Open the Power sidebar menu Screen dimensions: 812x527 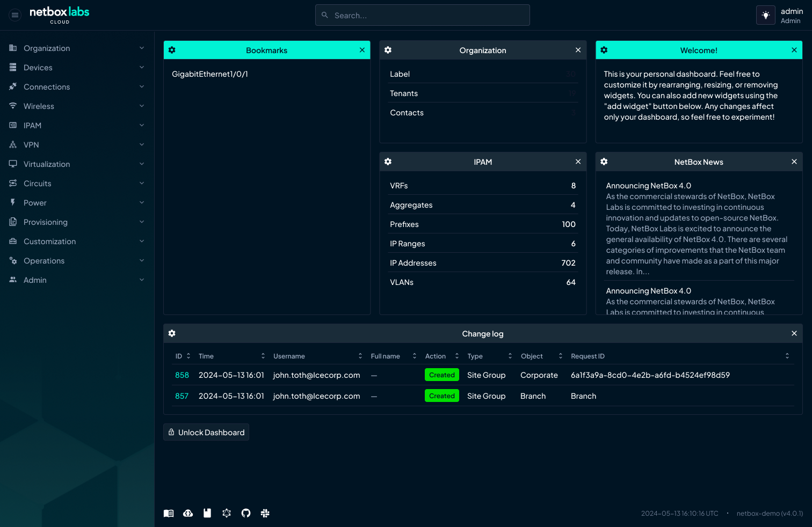(x=77, y=203)
